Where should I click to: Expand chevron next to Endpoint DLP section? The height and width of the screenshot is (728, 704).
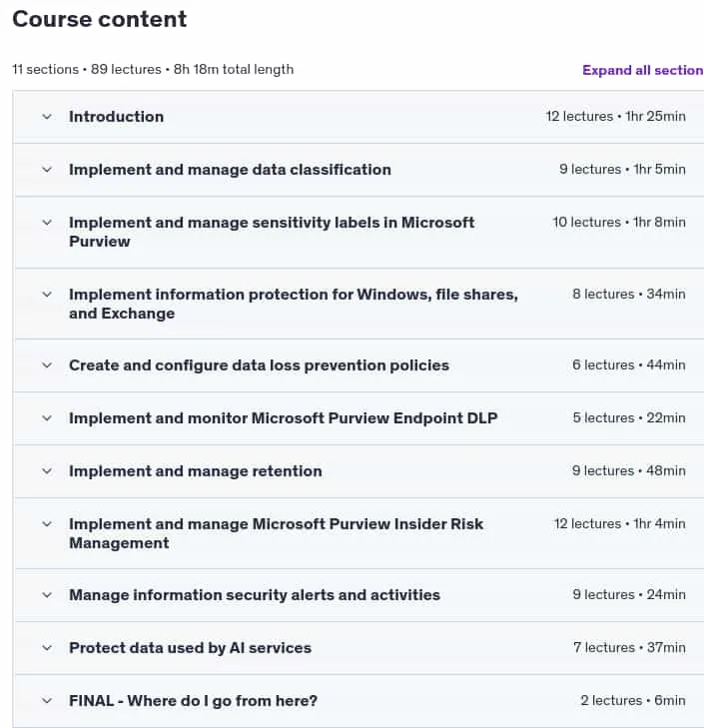(47, 418)
